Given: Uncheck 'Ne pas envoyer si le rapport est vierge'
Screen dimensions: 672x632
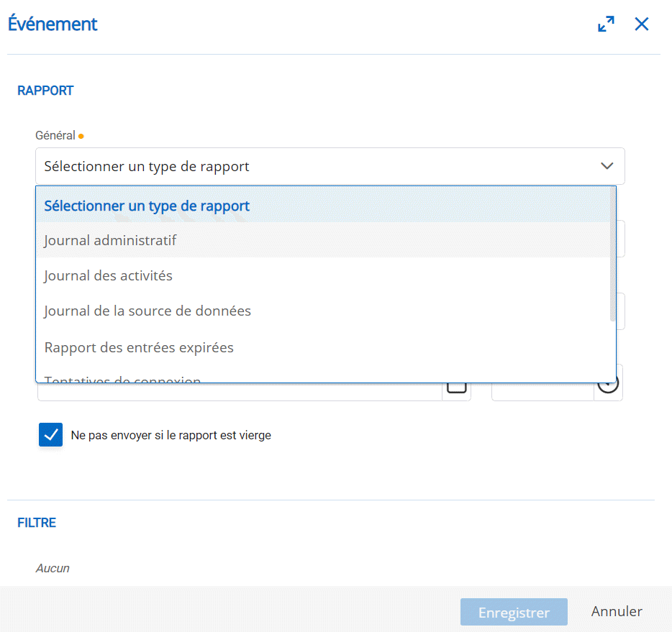Looking at the screenshot, I should (51, 435).
